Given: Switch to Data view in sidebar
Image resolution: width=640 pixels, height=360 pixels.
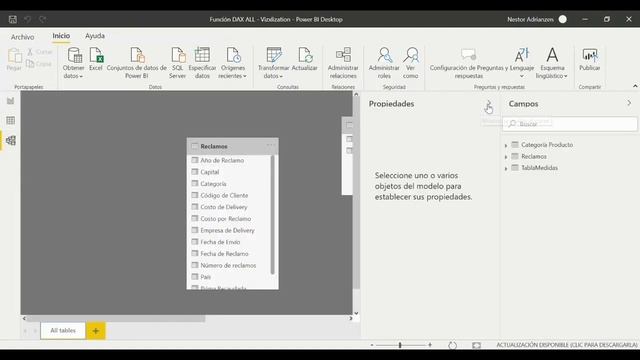Looking at the screenshot, I should coord(11,120).
